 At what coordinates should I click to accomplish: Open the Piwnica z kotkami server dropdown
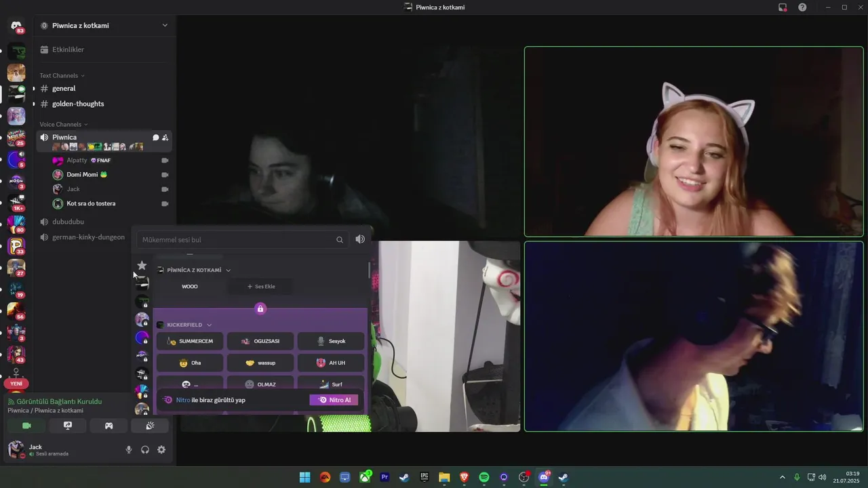pos(165,25)
